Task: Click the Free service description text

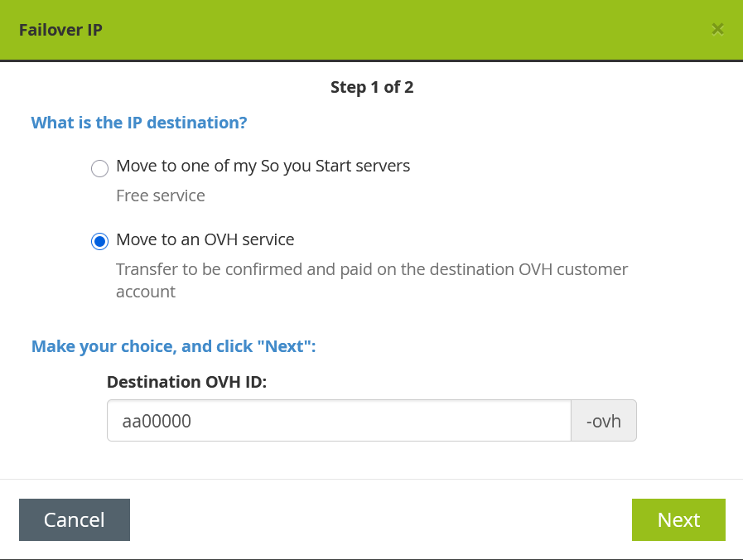Action: click(x=161, y=196)
